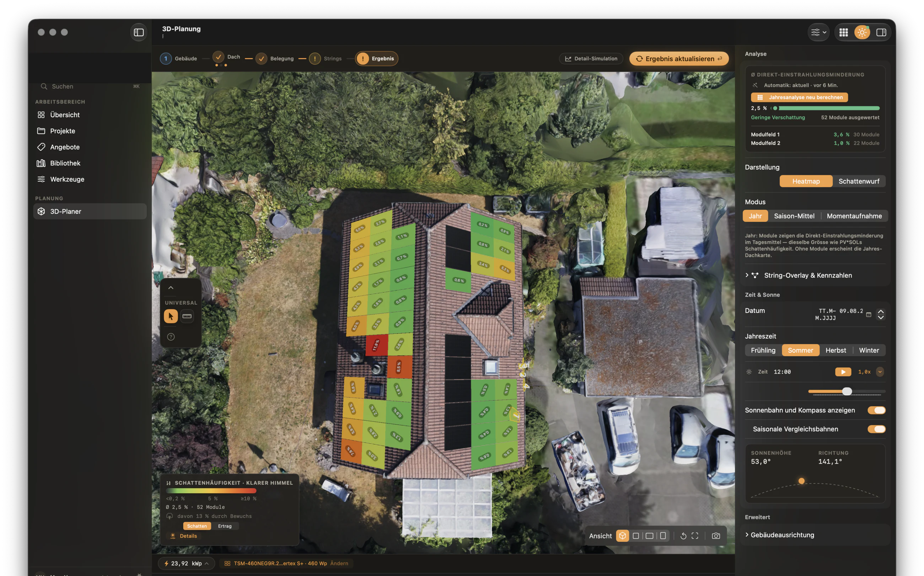This screenshot has width=924, height=576.
Task: Go to the Gebäude step
Action: coord(179,59)
